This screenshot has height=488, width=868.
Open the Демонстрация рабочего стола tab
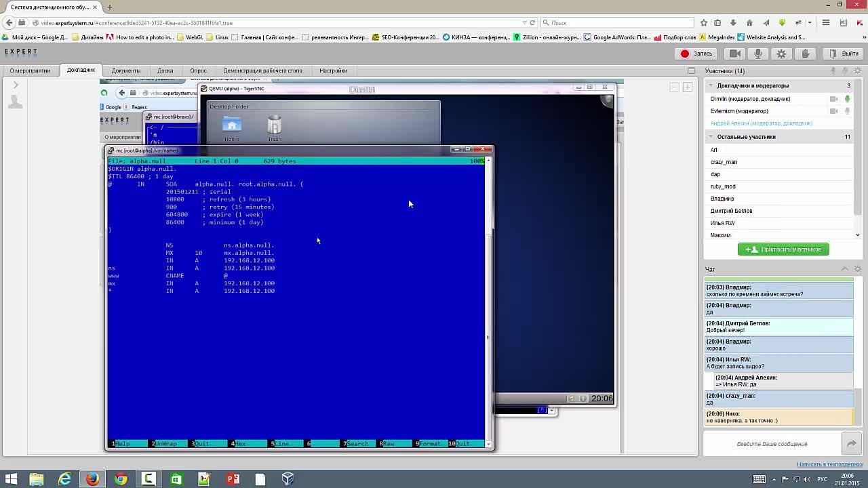(263, 70)
